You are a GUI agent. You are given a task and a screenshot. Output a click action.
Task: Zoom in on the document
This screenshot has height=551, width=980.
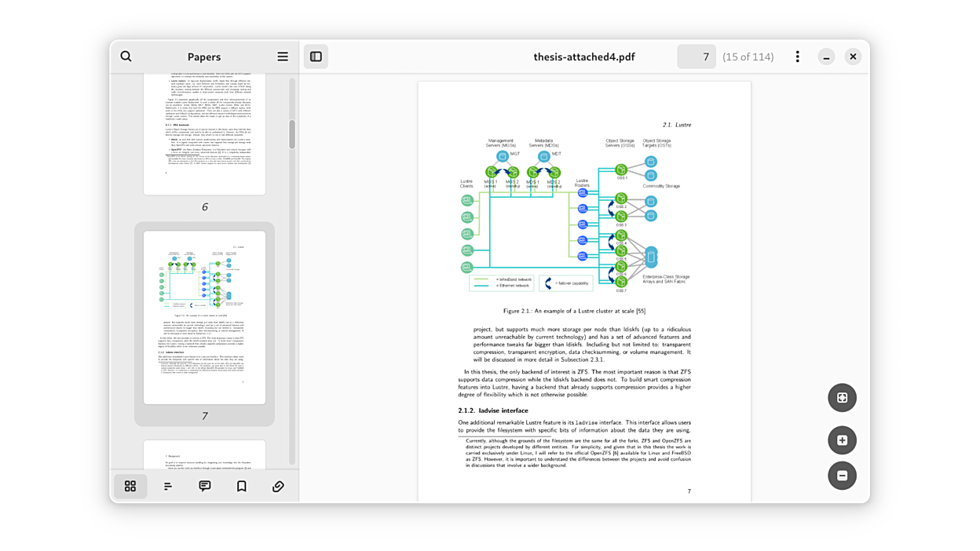[842, 440]
